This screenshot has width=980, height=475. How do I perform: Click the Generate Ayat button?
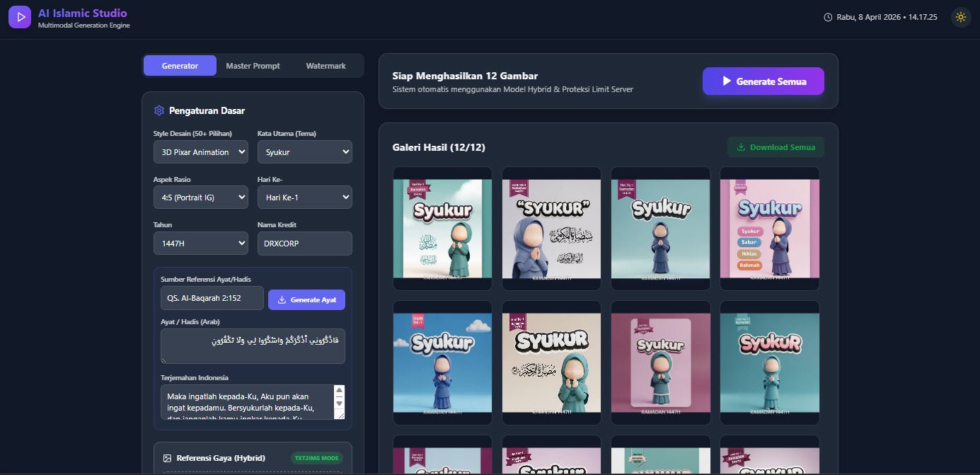point(306,299)
